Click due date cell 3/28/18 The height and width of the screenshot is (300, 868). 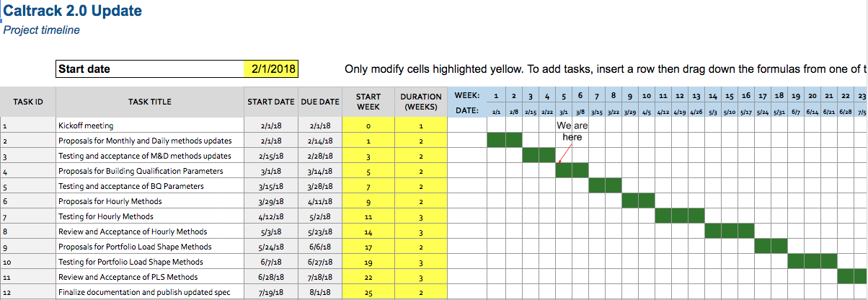click(x=320, y=186)
